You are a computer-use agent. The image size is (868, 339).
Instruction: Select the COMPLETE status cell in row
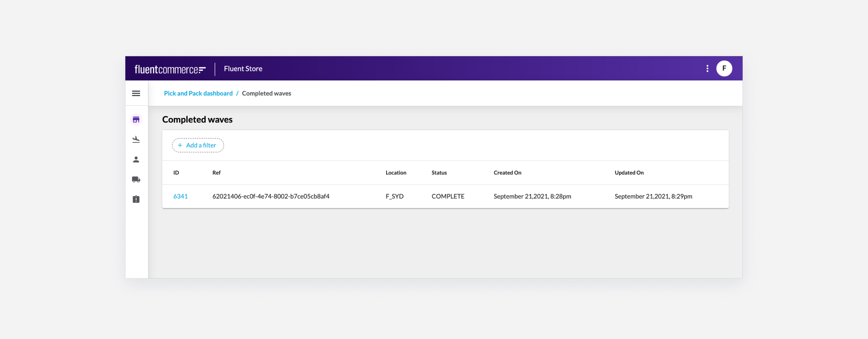pyautogui.click(x=448, y=197)
